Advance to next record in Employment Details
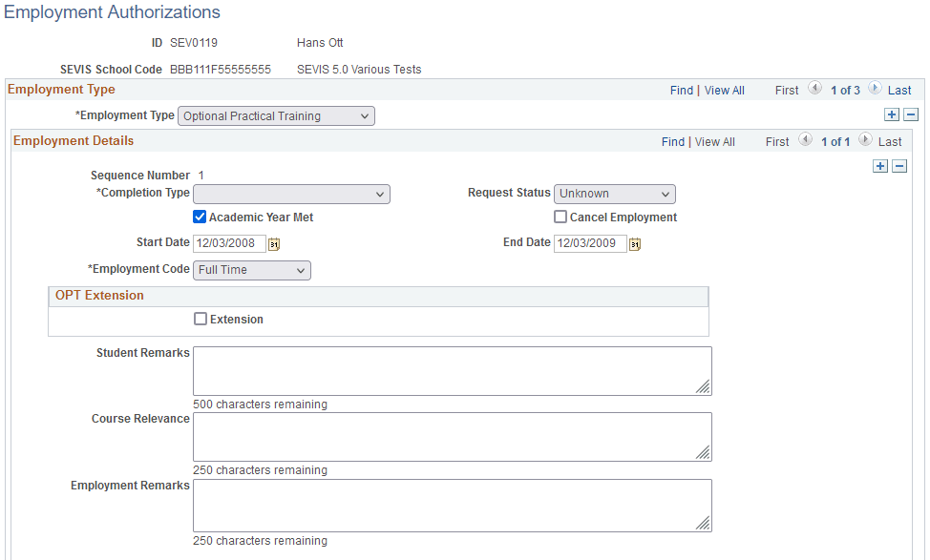Screen dimensions: 930x560 click(864, 140)
